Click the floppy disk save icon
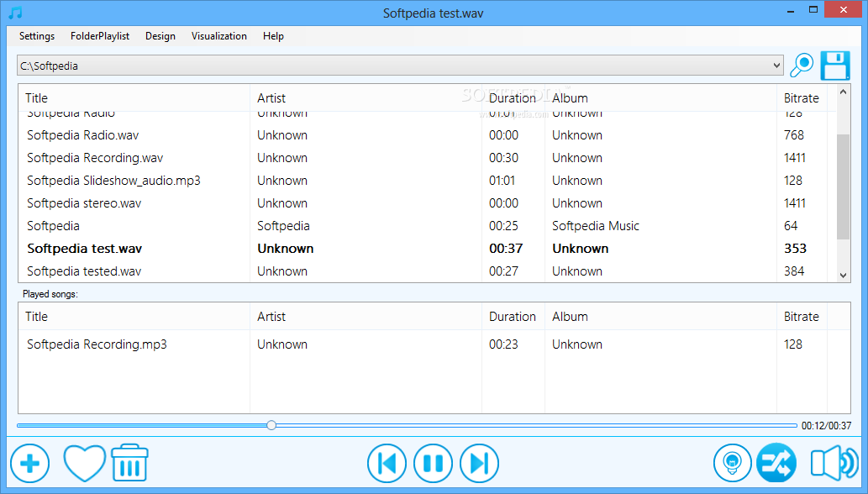 (x=834, y=66)
